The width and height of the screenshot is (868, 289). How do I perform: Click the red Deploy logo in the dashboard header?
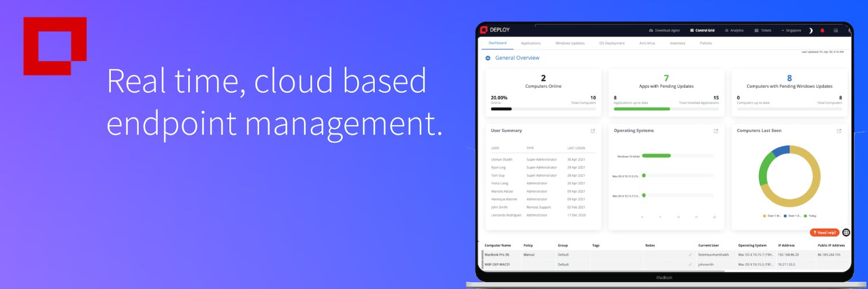(x=484, y=30)
